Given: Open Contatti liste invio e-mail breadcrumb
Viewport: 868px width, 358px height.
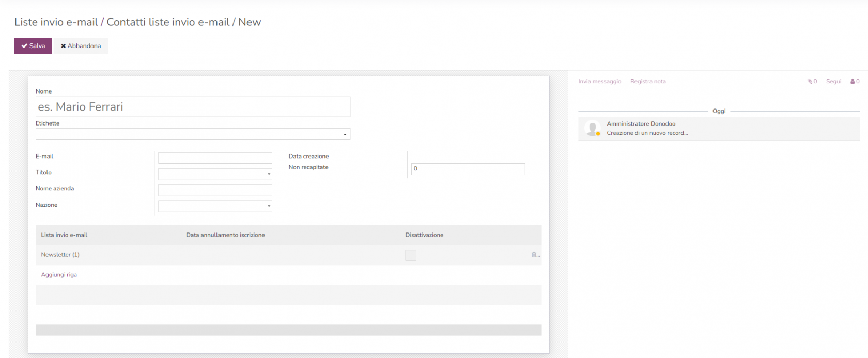Looking at the screenshot, I should point(168,22).
